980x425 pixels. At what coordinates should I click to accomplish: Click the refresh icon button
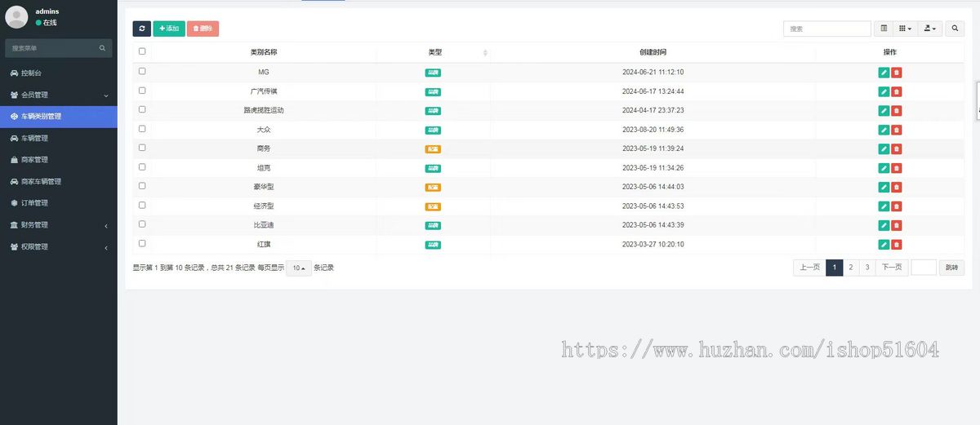(141, 29)
